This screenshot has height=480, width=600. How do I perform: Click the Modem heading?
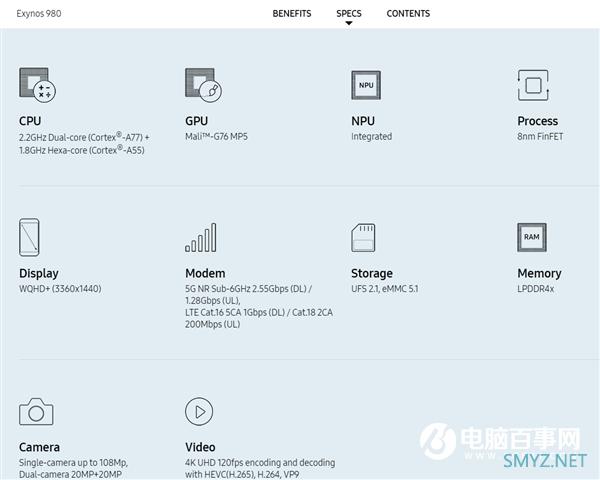coord(205,273)
